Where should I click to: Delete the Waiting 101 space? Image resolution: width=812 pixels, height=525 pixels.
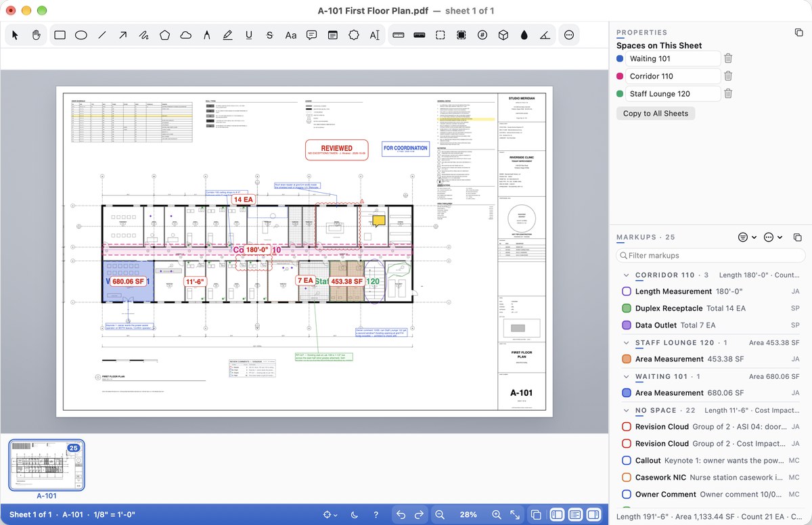pyautogui.click(x=728, y=58)
